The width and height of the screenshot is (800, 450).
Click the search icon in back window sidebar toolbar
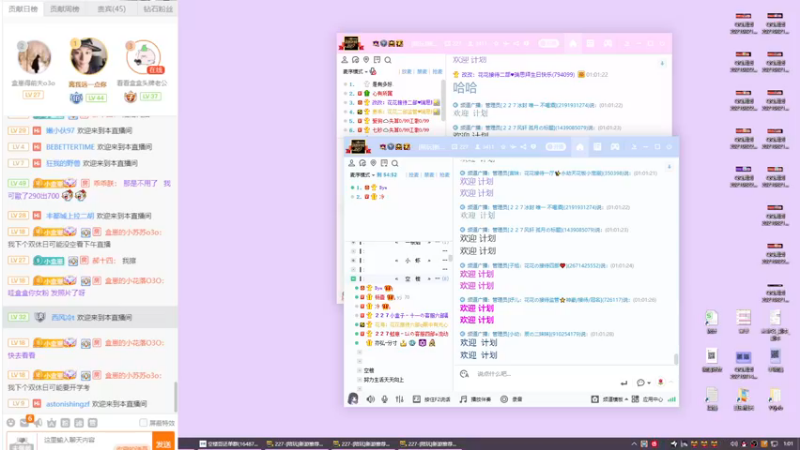[x=388, y=60]
